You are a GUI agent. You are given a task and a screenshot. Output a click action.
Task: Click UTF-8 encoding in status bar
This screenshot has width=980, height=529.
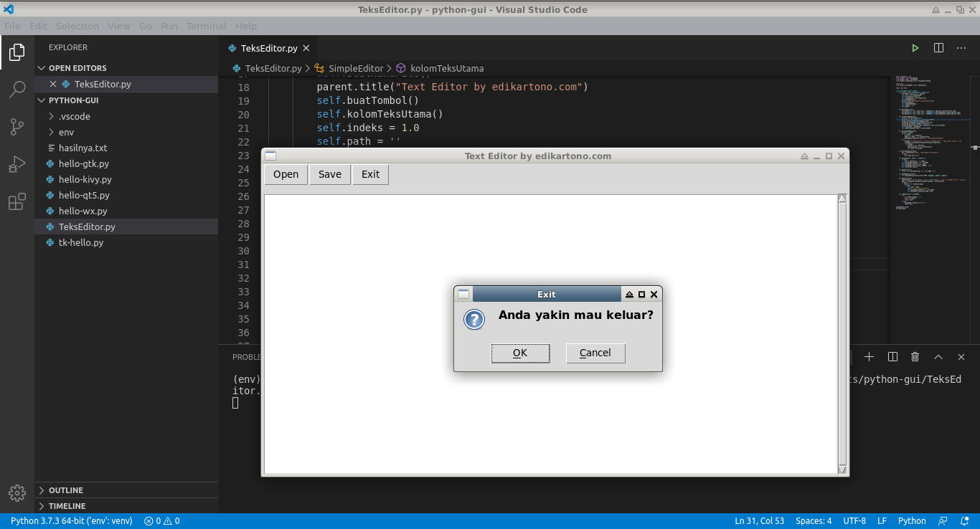[854, 521]
